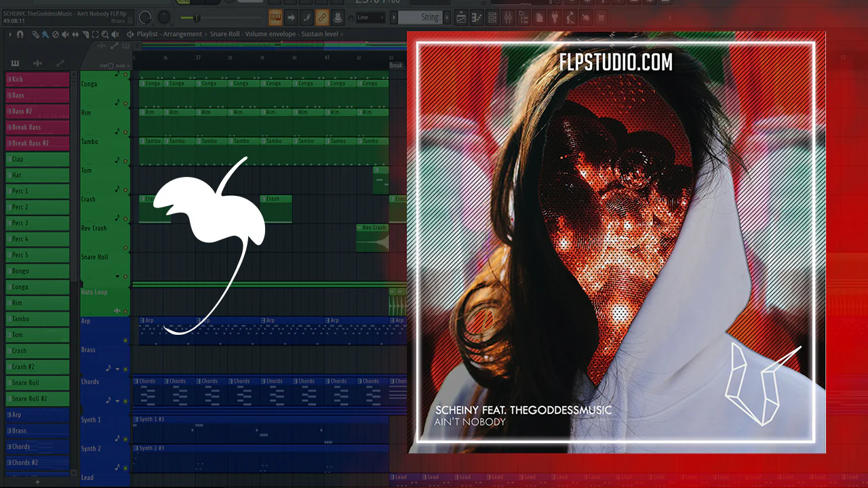Viewport: 868px width, 488px height.
Task: Select the Draw pencil tool in playlist toolbar
Action: coord(35,34)
